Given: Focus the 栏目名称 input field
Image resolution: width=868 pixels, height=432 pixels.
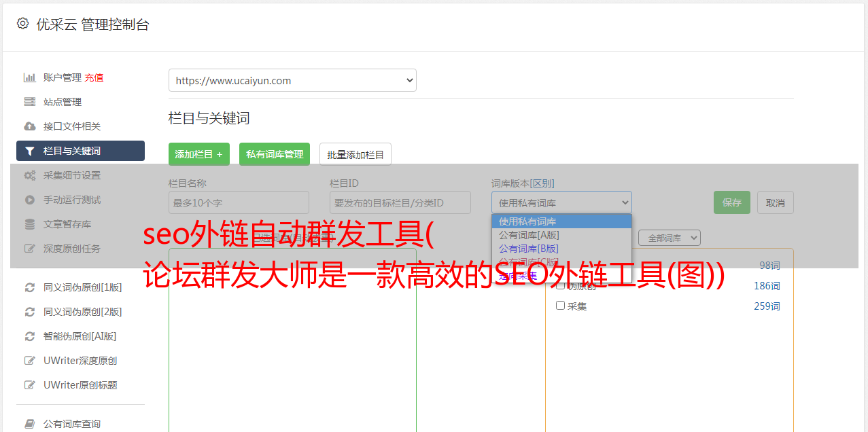Looking at the screenshot, I should [x=239, y=202].
